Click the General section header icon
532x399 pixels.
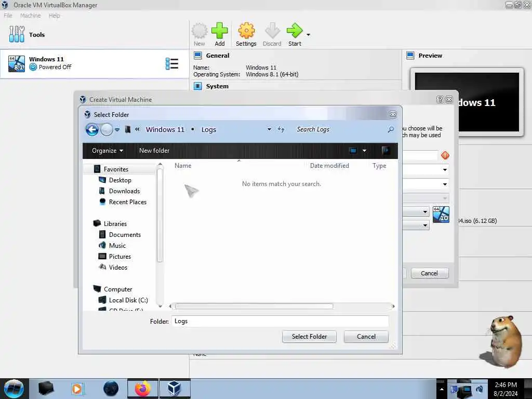198,55
